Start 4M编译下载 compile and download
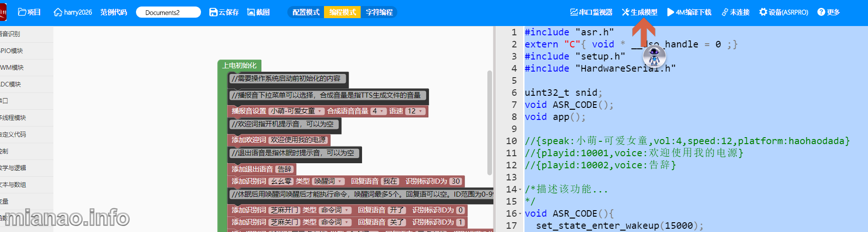This screenshot has height=232, width=868. tap(689, 12)
